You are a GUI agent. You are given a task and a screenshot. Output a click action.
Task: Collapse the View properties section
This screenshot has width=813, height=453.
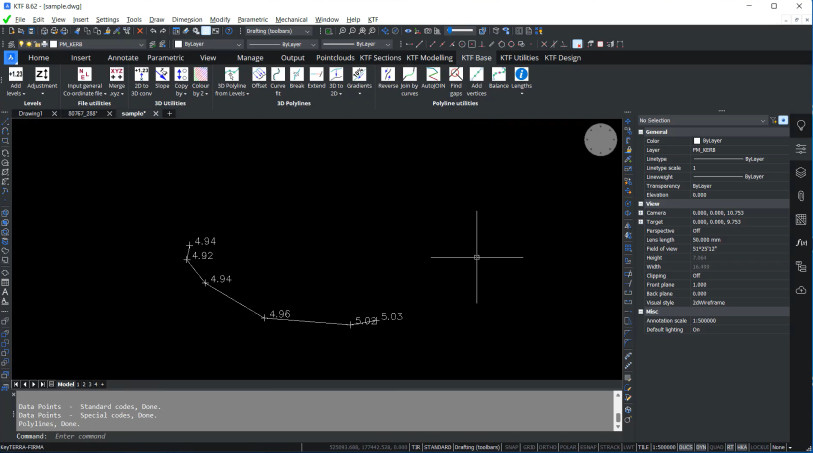(641, 204)
